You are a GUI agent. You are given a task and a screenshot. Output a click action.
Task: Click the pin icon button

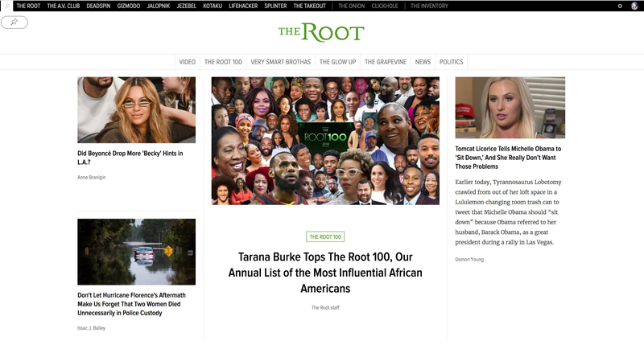pos(14,23)
